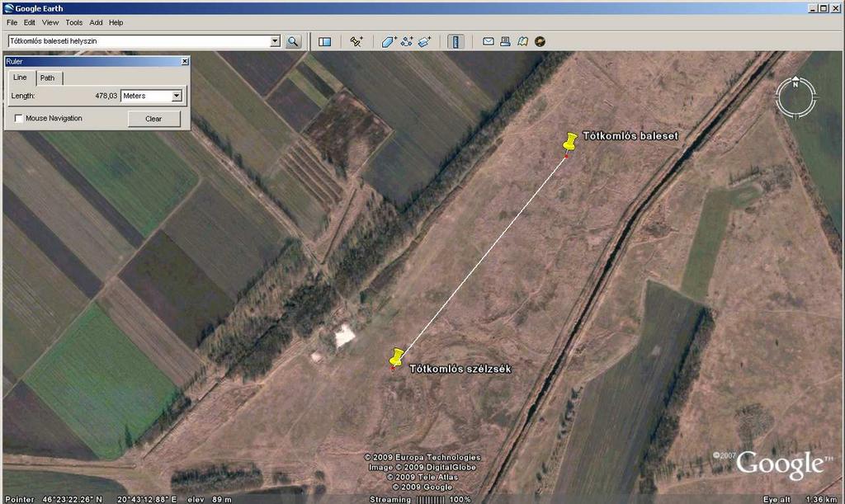Image resolution: width=845 pixels, height=504 pixels.
Task: Click the search magnifier button
Action: point(293,41)
